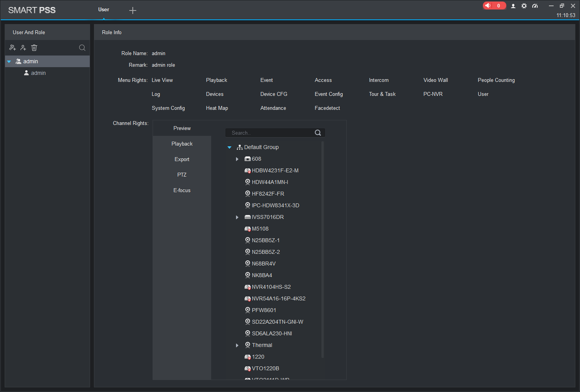Click the Attendance menu right

click(273, 108)
